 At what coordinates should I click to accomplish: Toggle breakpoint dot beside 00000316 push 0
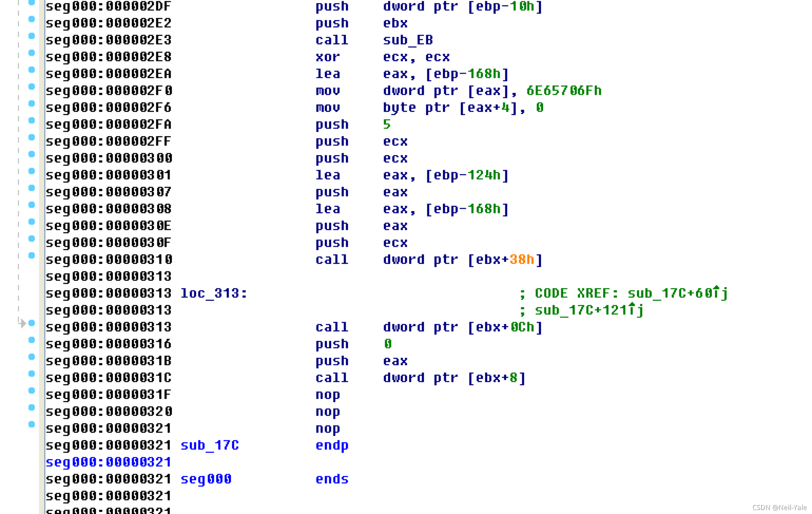click(x=31, y=340)
